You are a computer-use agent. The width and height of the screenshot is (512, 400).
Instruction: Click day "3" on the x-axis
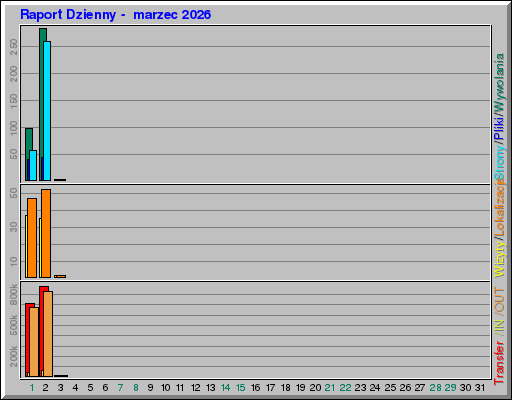pyautogui.click(x=60, y=388)
